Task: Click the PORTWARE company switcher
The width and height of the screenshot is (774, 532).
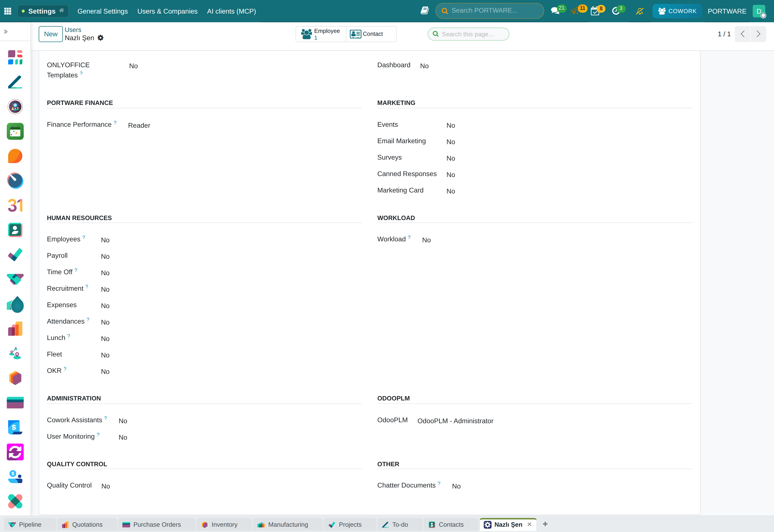Action: click(727, 11)
